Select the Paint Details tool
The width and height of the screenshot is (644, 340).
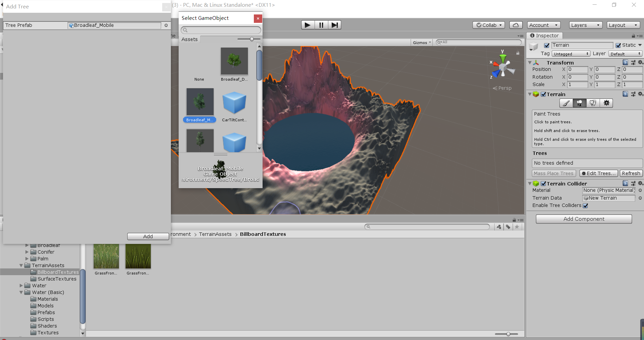pos(593,103)
